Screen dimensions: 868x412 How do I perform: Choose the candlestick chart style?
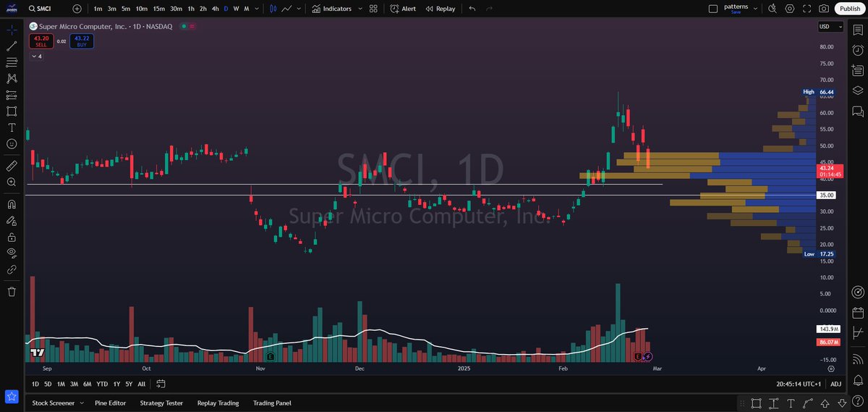click(273, 9)
